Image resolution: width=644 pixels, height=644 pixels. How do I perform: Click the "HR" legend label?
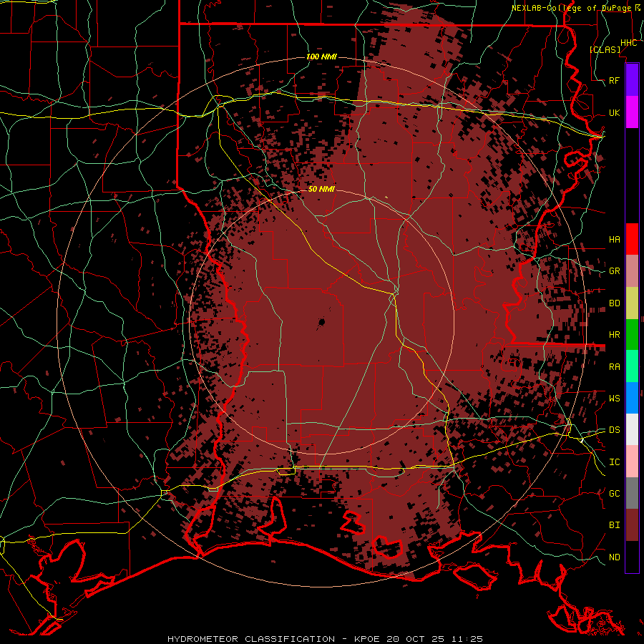pos(614,335)
